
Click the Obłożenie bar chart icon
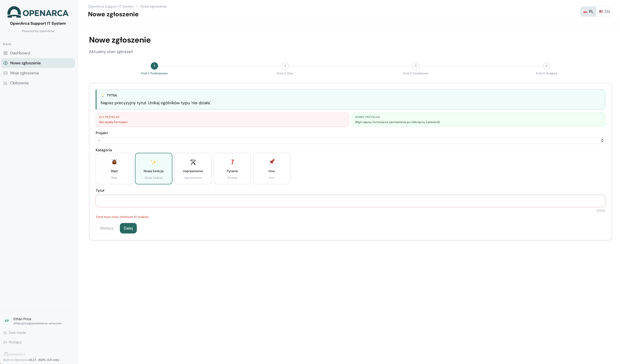click(5, 83)
